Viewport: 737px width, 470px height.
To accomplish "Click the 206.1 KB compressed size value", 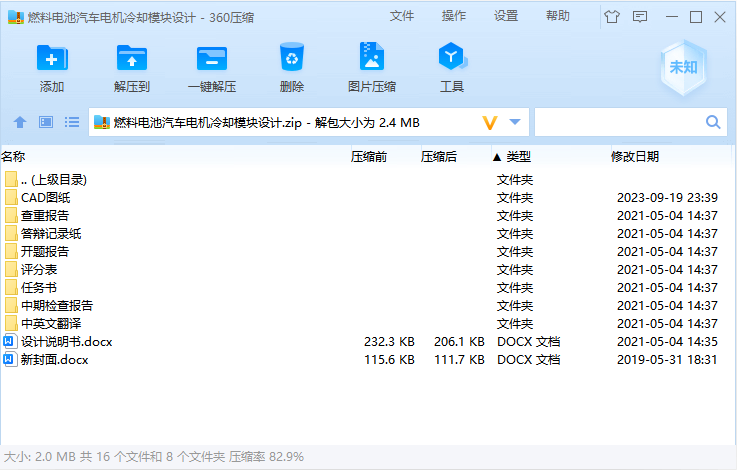I will pos(459,342).
